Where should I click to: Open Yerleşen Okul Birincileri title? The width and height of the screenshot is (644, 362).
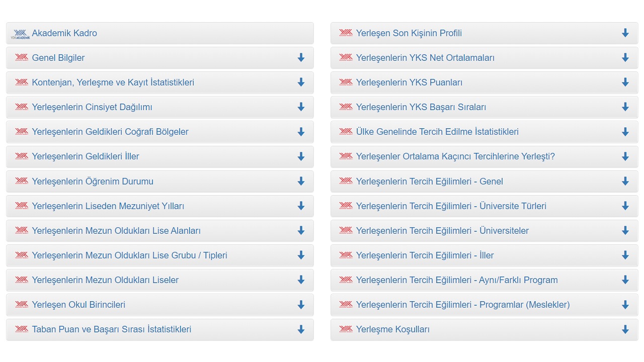click(x=78, y=305)
